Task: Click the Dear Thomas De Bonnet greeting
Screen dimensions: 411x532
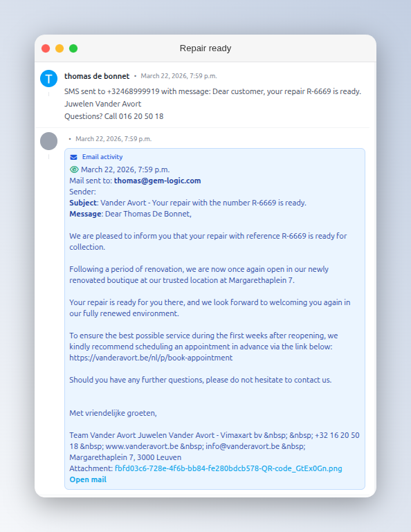Action: point(148,214)
